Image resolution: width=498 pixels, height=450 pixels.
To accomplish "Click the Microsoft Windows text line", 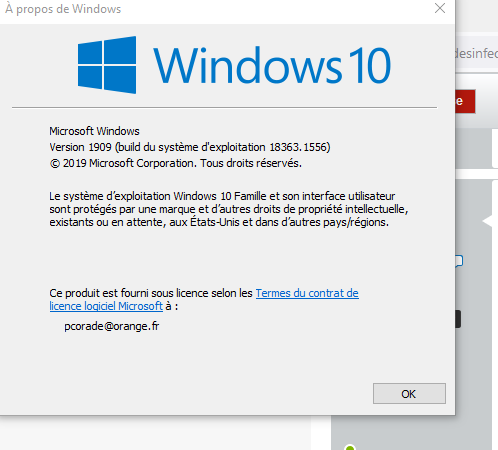I will [94, 131].
